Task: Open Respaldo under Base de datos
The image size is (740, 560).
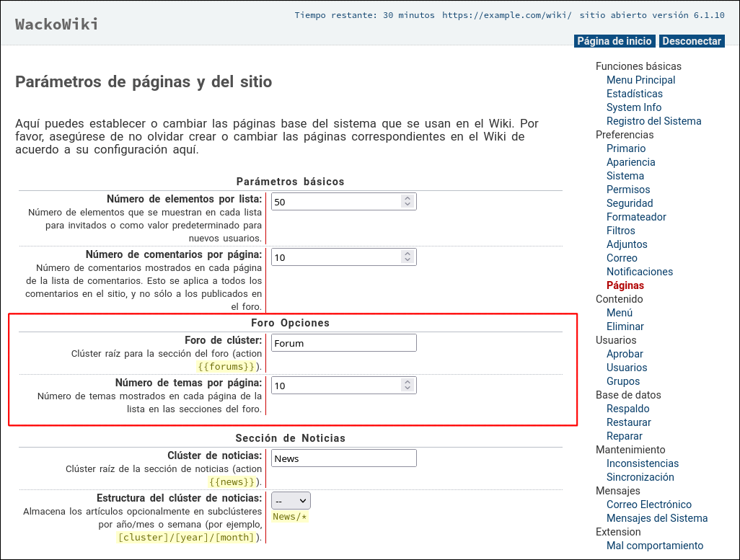Action: tap(628, 409)
